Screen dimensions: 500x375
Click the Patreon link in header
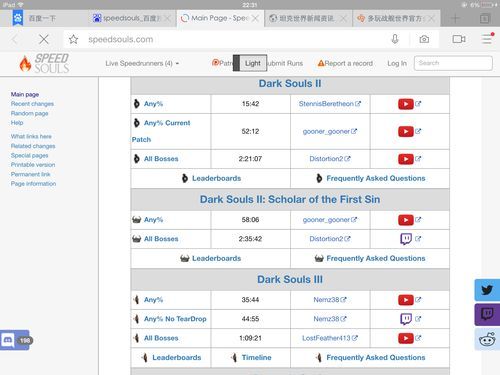[222, 63]
